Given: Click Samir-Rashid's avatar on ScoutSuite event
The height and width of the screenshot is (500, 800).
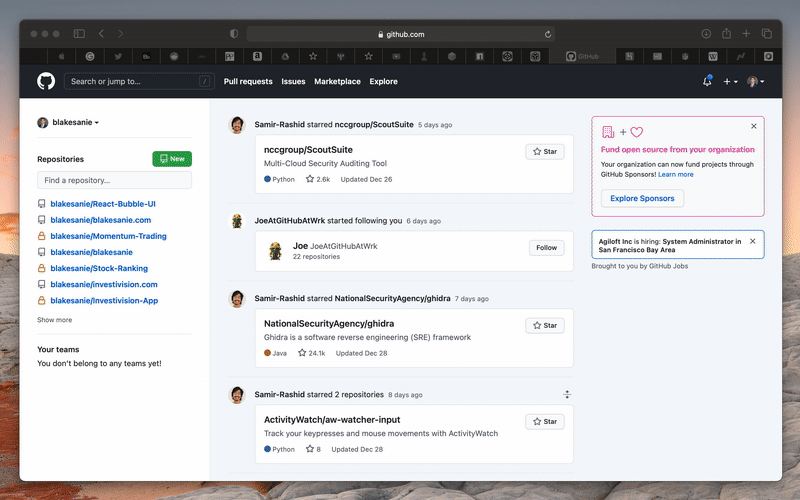Looking at the screenshot, I should 237,124.
